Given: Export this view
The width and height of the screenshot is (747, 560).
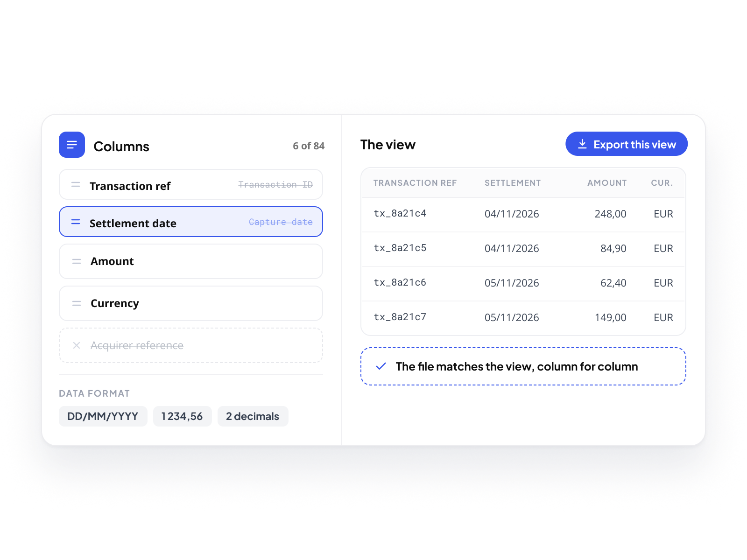Looking at the screenshot, I should 627,144.
